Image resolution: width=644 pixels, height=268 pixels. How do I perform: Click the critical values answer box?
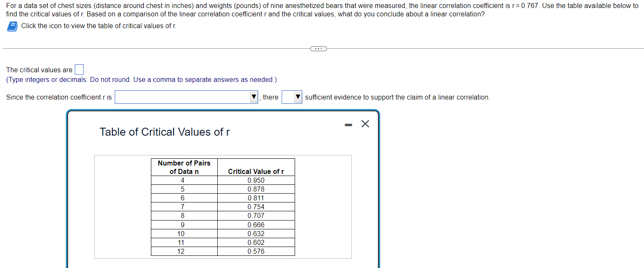pyautogui.click(x=79, y=69)
